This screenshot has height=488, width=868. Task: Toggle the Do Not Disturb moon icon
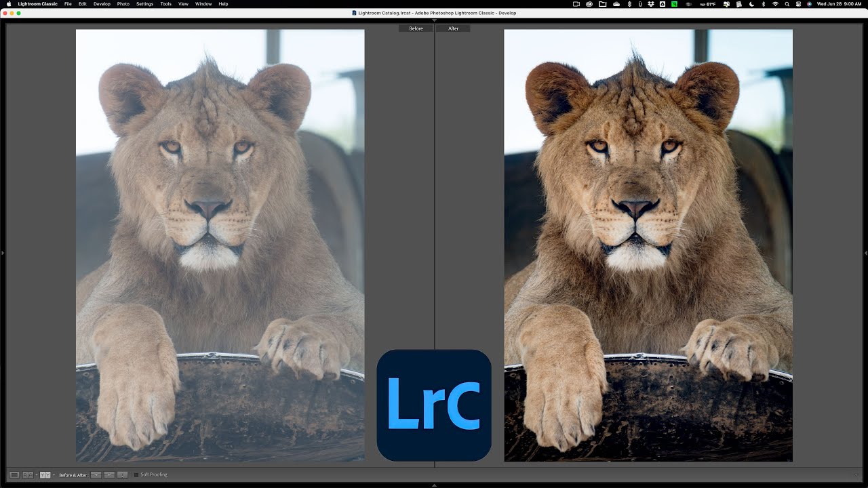click(x=751, y=4)
